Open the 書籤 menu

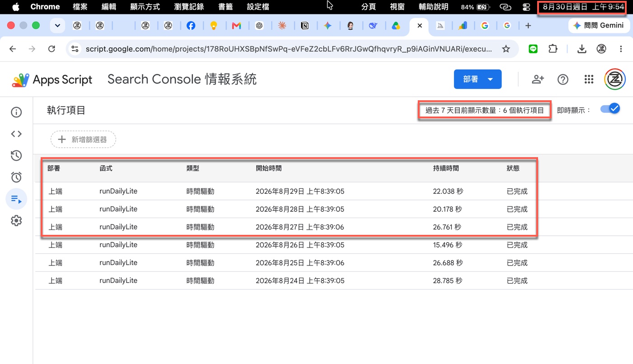[x=226, y=7]
